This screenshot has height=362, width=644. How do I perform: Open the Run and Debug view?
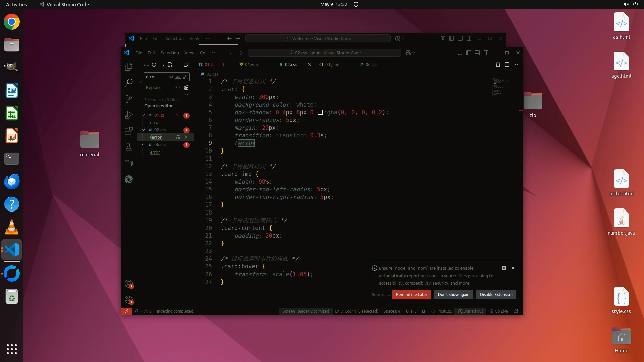pyautogui.click(x=128, y=115)
